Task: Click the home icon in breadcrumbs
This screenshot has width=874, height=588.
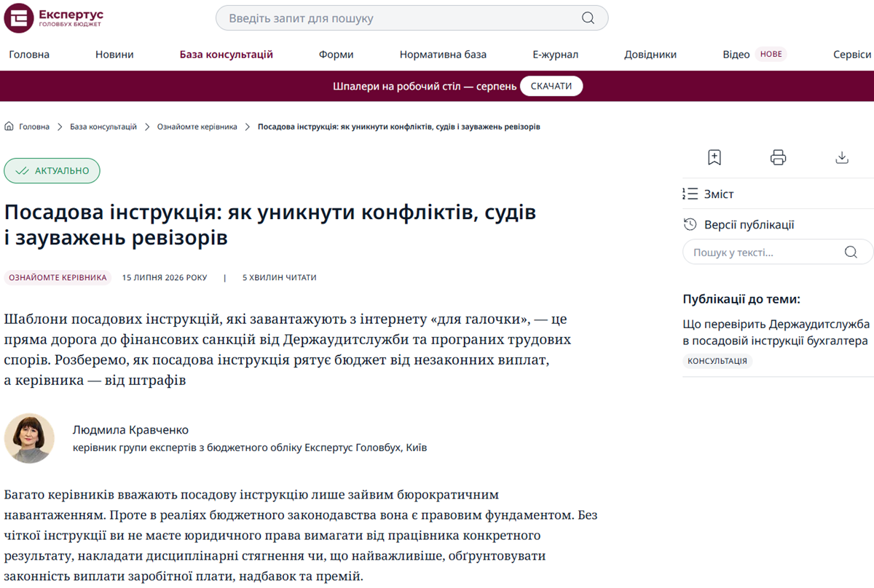Action: (x=9, y=127)
